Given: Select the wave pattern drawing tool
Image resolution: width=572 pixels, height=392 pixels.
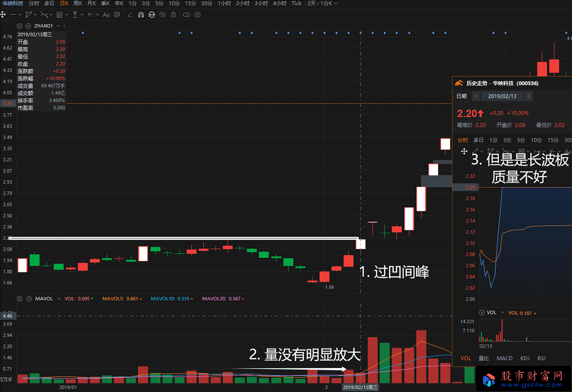Looking at the screenshot, I should click(44, 14).
